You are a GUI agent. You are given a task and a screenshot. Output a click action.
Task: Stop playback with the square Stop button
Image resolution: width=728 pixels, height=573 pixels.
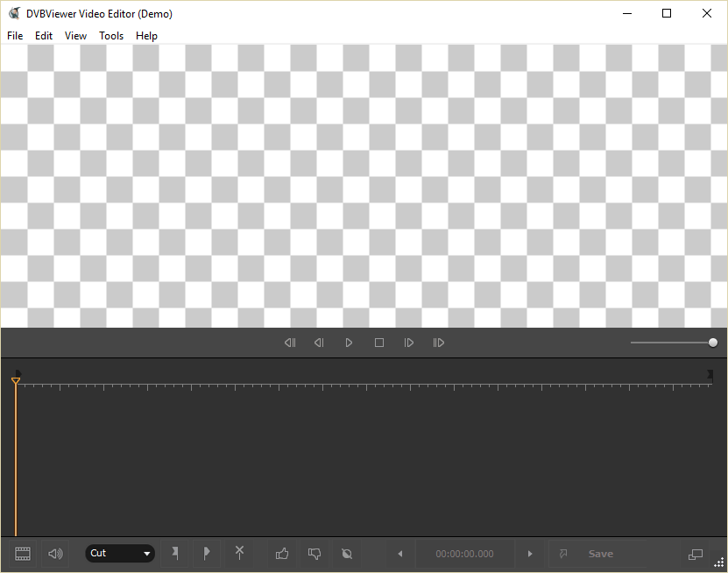pos(378,343)
